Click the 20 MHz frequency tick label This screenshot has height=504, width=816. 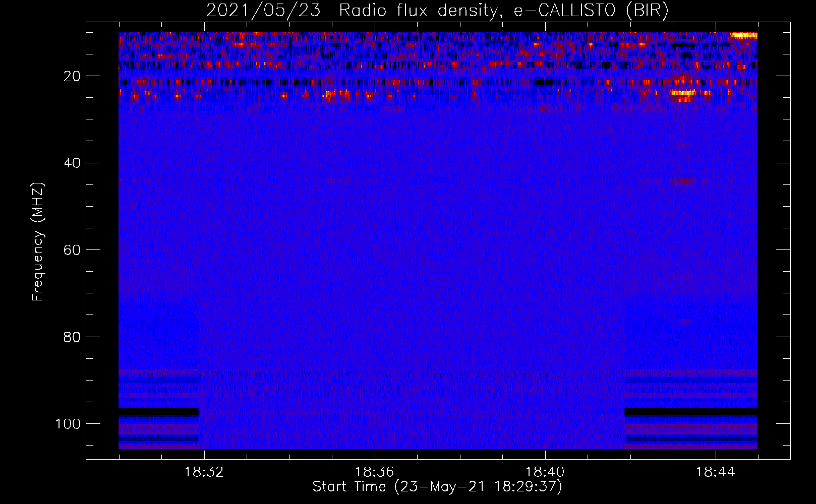pyautogui.click(x=72, y=76)
